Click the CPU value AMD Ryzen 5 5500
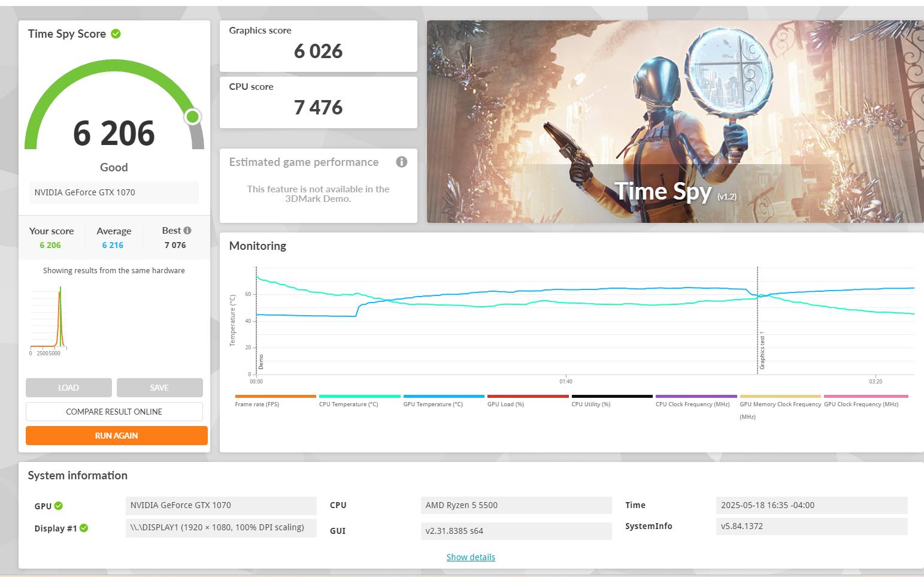924x577 pixels. 516,505
